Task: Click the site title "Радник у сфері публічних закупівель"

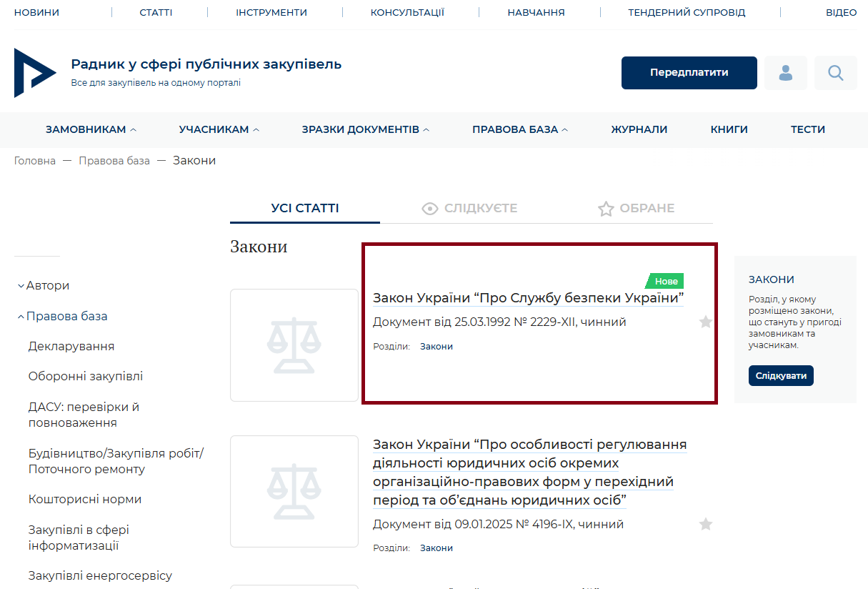Action: [x=206, y=64]
